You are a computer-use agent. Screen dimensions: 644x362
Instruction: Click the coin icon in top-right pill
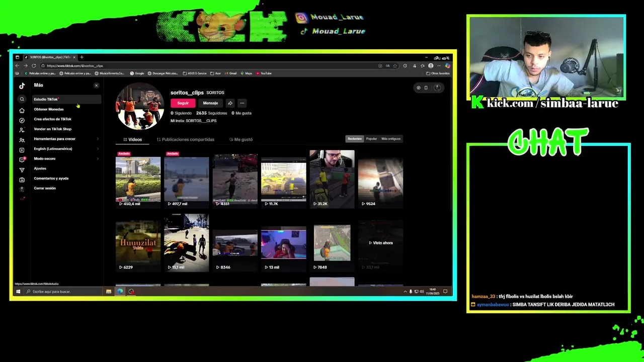click(418, 87)
